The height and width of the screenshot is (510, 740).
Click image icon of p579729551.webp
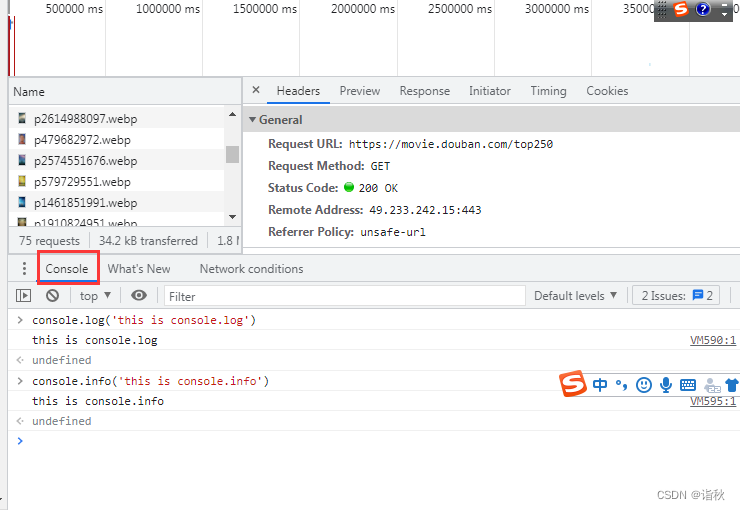click(22, 181)
